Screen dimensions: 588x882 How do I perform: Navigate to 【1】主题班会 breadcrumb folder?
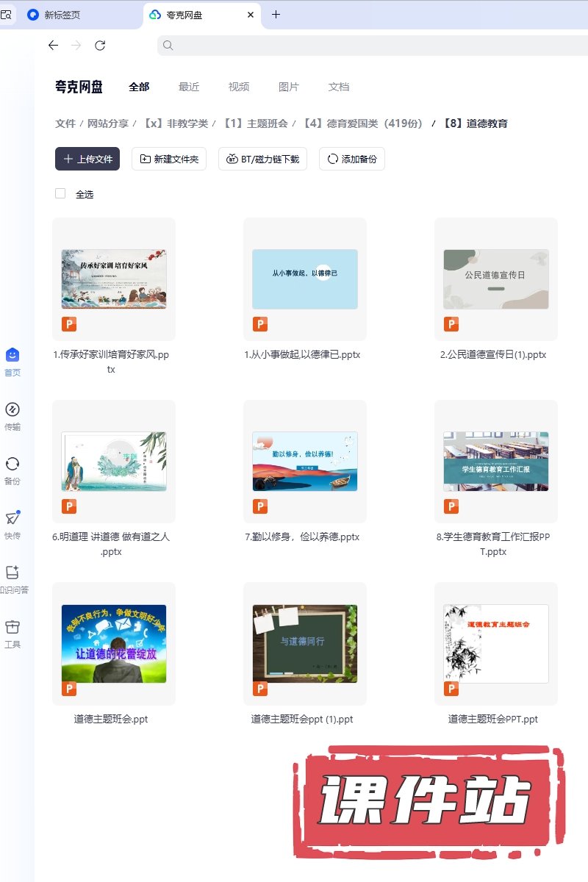(x=255, y=123)
